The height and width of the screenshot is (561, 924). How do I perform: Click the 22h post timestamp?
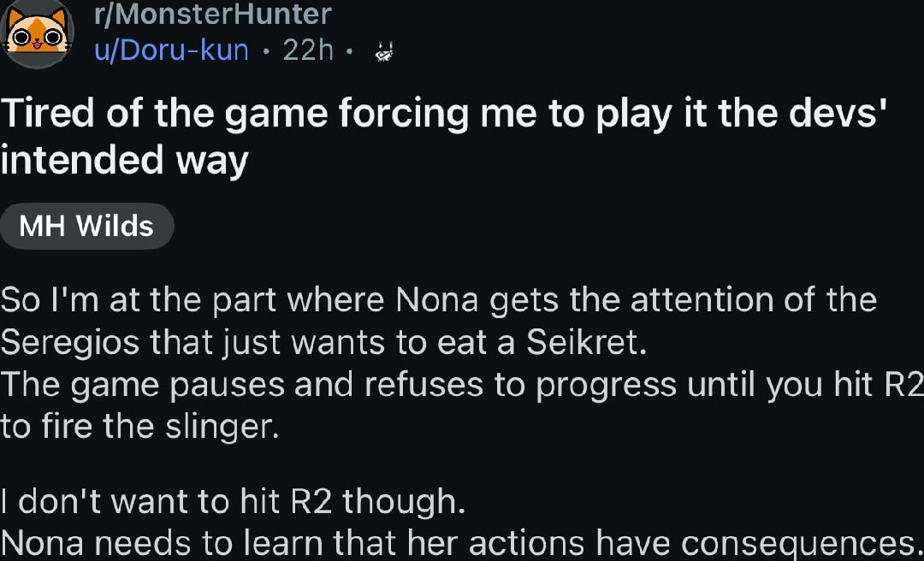308,50
